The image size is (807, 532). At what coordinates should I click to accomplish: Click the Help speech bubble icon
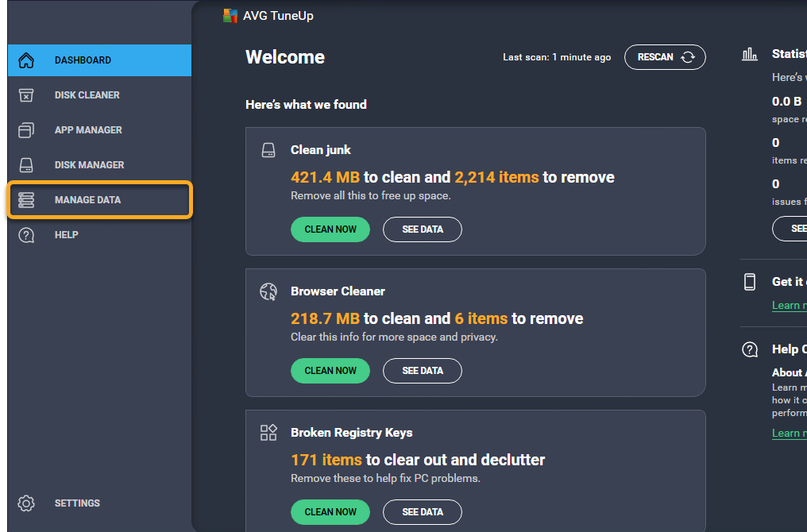26,235
